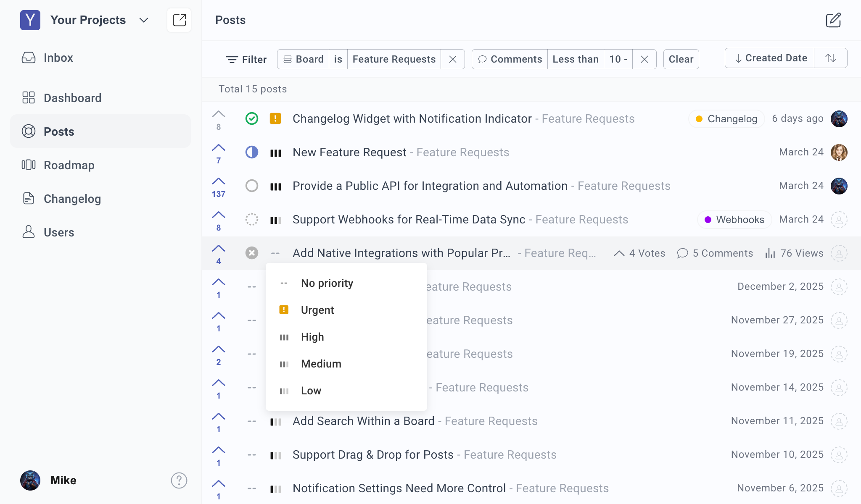
Task: Upvote Support Webhooks for Real-Time Data Sync
Action: click(x=218, y=215)
